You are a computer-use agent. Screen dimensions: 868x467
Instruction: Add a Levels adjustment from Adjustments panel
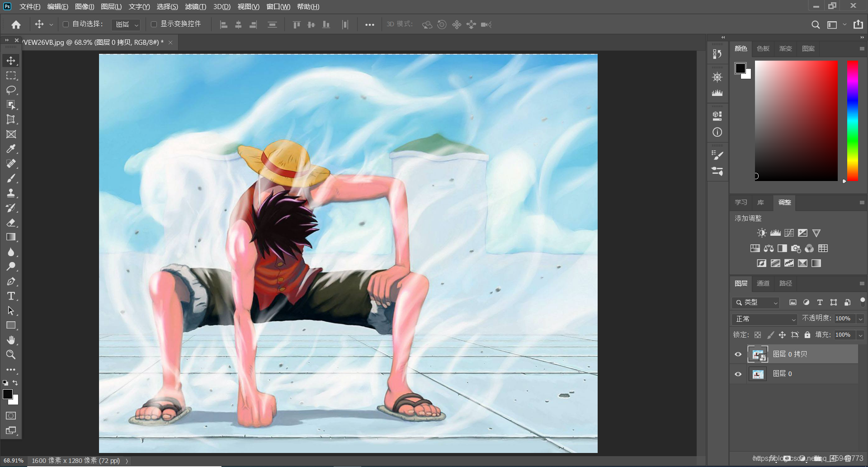point(775,233)
